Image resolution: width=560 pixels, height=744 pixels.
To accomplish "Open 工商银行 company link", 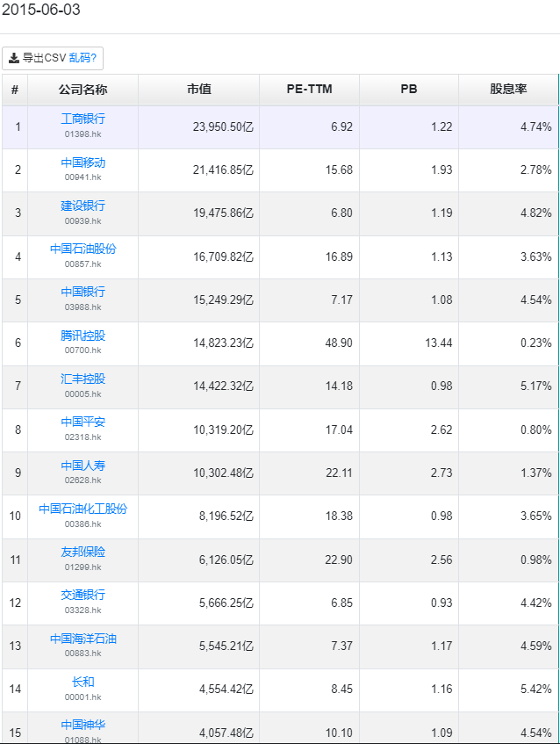I will [x=83, y=119].
